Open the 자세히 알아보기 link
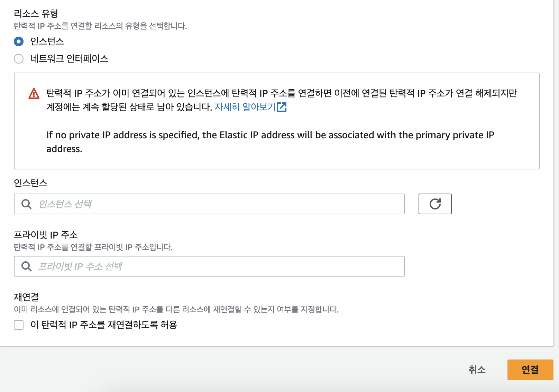This screenshot has width=559, height=392. 245,107
